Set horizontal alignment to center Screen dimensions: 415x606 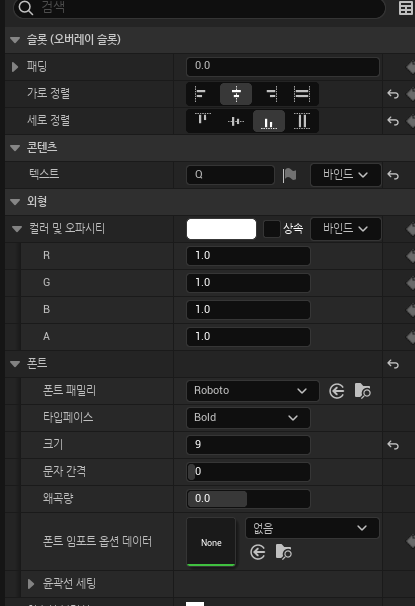pos(236,94)
